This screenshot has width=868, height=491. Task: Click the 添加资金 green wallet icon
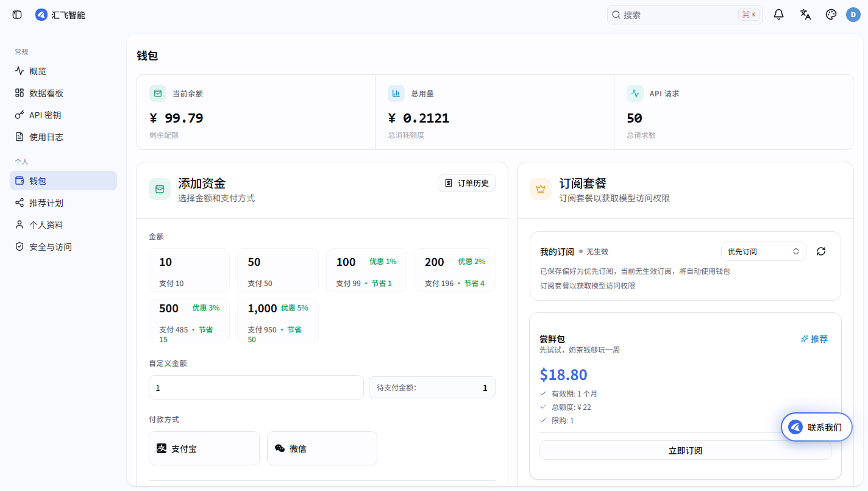tap(160, 189)
